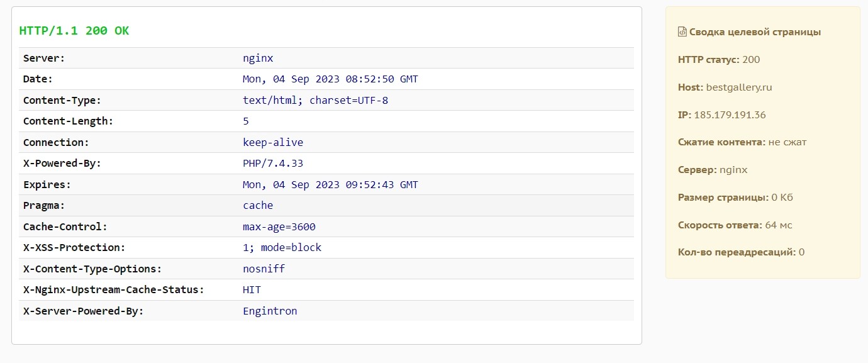Screen dimensions: 868x363
Task: Select the Date header value
Action: click(x=330, y=79)
